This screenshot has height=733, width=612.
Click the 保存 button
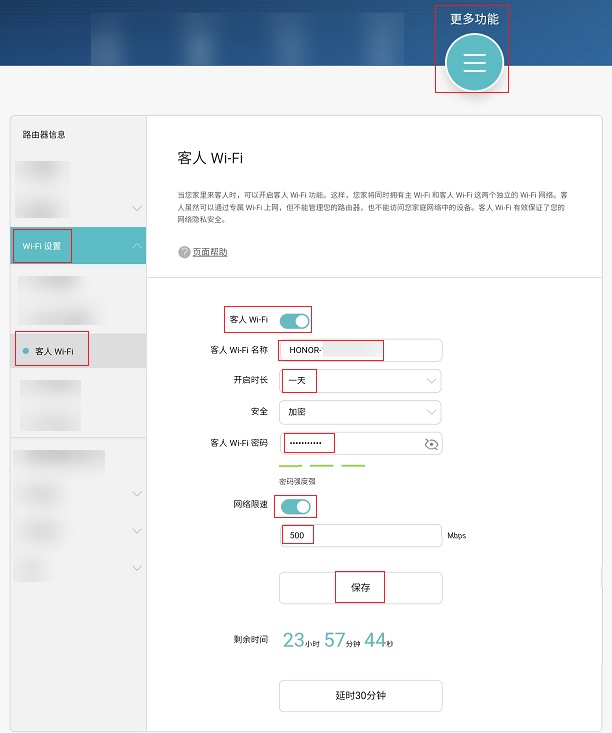tap(360, 588)
